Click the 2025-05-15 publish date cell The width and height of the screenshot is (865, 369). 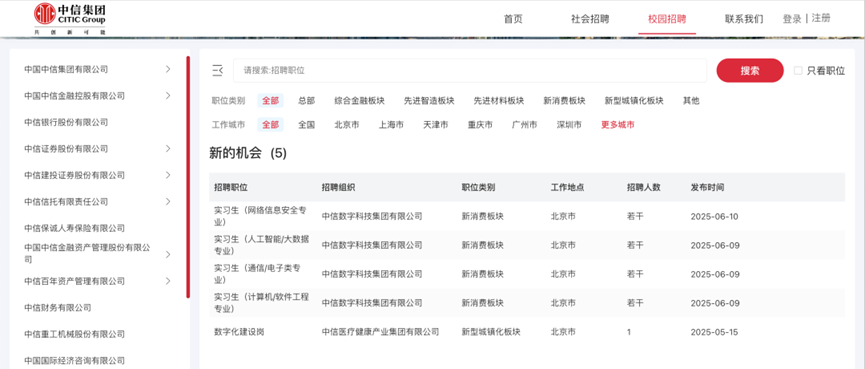(714, 332)
